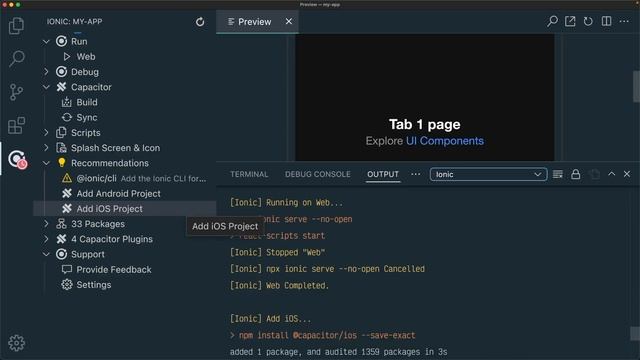The height and width of the screenshot is (360, 640).
Task: Click the warning icon beside @ionic/cli
Action: 67,178
